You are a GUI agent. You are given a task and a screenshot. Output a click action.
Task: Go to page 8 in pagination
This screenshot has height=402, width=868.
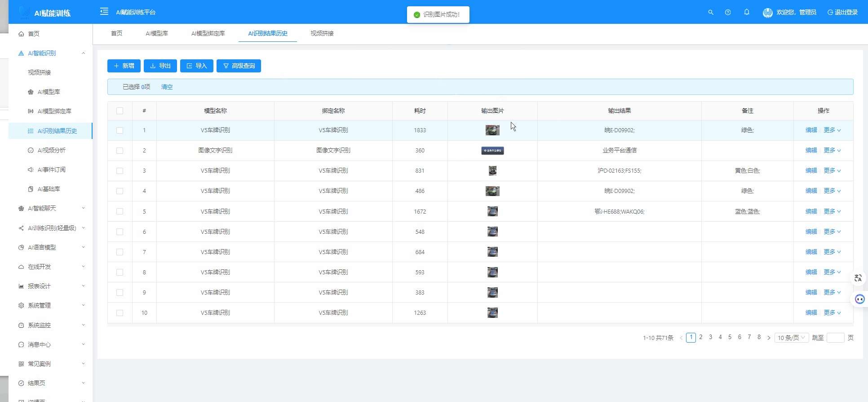pos(759,337)
